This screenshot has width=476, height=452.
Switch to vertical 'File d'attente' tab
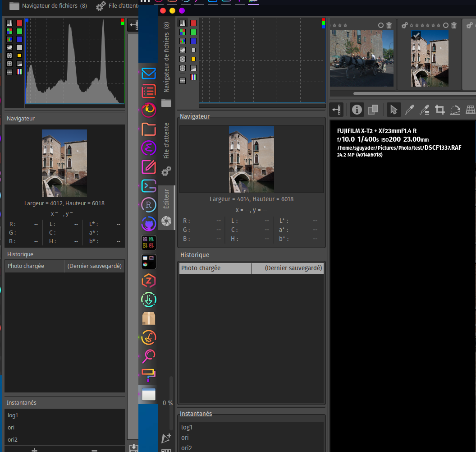point(166,148)
